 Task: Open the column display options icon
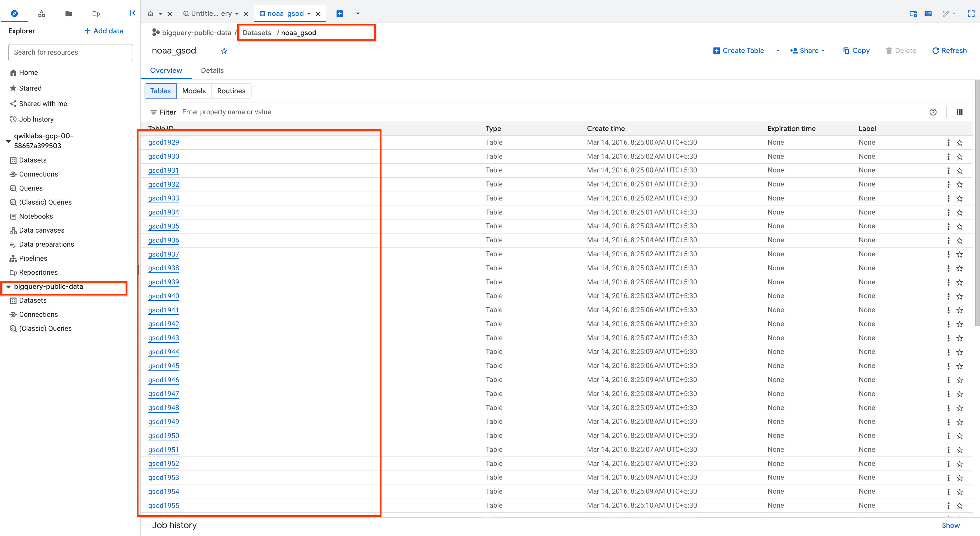tap(960, 112)
